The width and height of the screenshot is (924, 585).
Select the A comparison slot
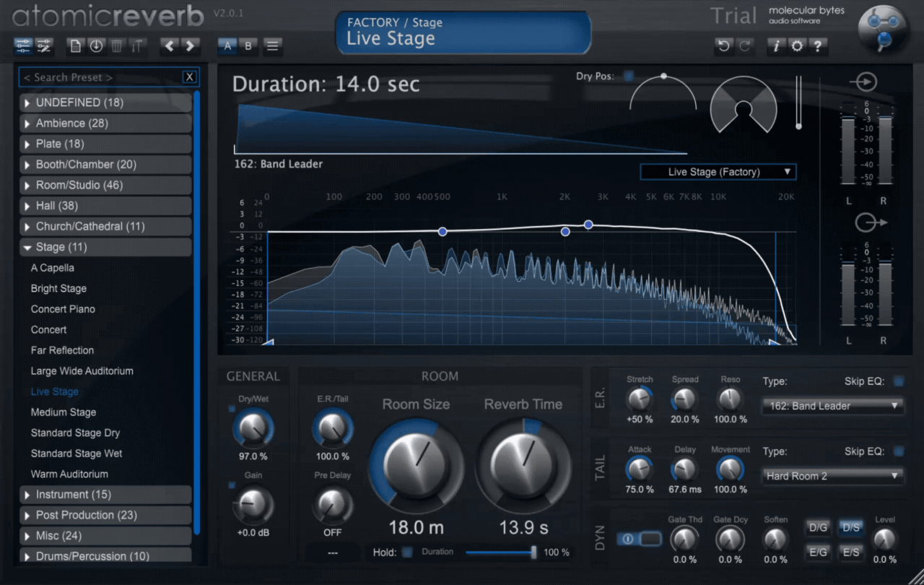228,46
